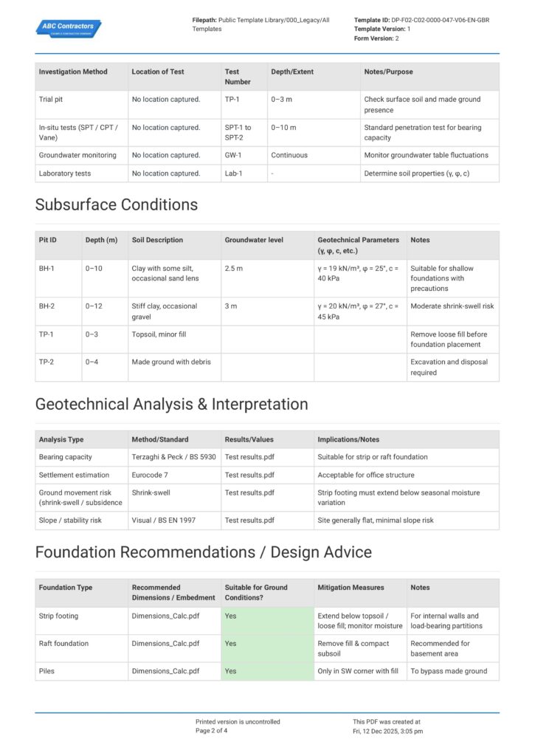Image resolution: width=535 pixels, height=756 pixels.
Task: Open Dimensions_Calc.pdf for Raft foundation
Action: (165, 644)
